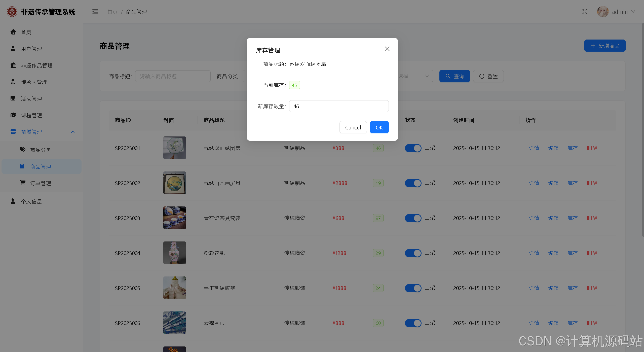
Task: Close the 库存管理 dialog
Action: pyautogui.click(x=387, y=49)
